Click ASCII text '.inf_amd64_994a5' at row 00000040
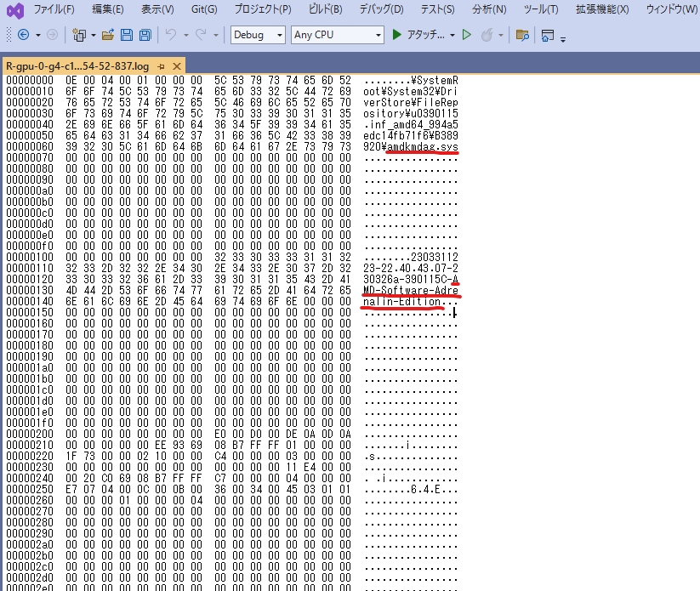700x591 pixels. point(411,124)
